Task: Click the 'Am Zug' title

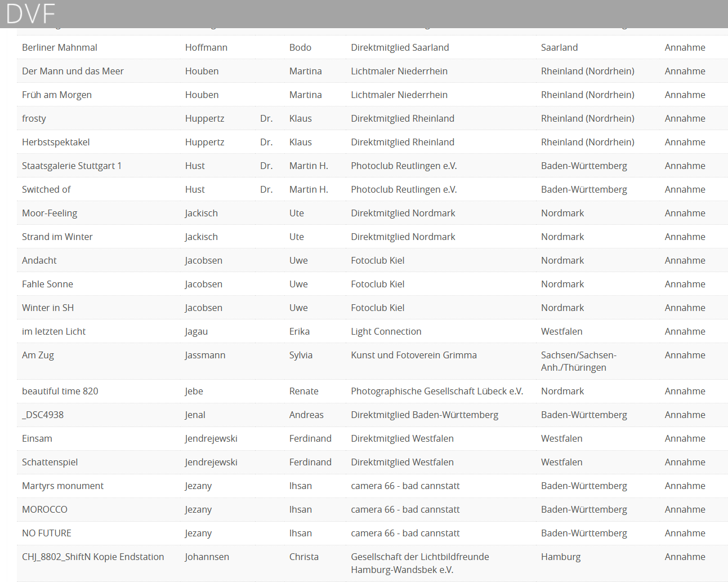Action: pyautogui.click(x=38, y=355)
